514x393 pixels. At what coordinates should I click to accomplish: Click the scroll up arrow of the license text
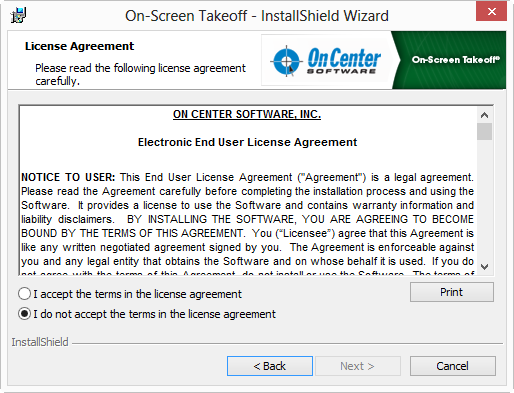click(x=485, y=115)
